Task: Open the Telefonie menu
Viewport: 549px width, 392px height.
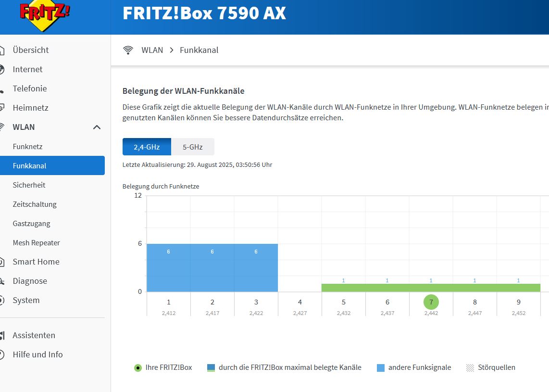Action: [x=30, y=89]
